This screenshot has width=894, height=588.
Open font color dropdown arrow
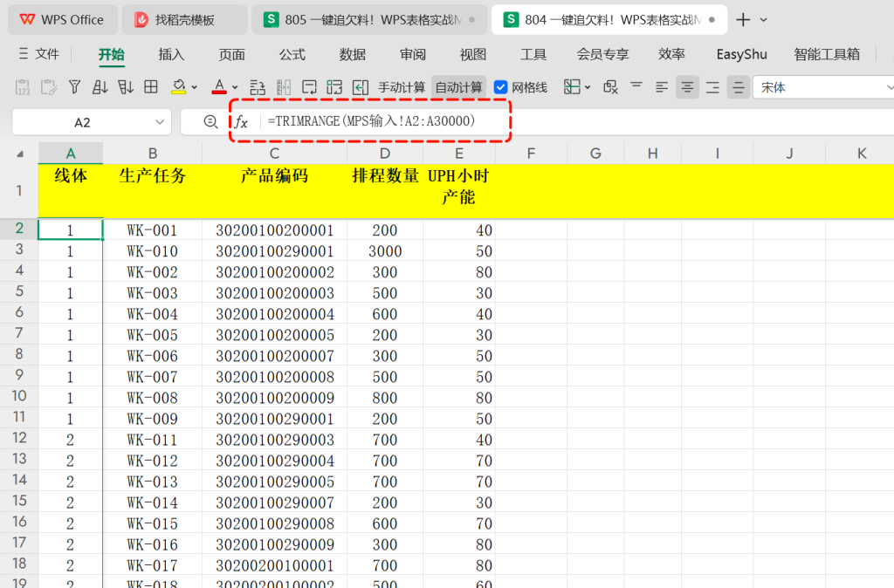(x=235, y=88)
